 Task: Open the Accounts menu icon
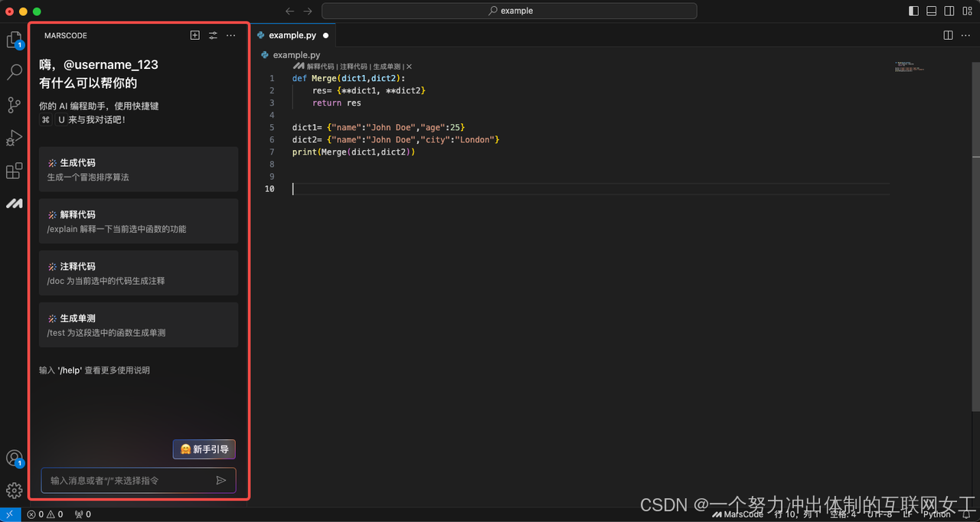click(x=14, y=458)
